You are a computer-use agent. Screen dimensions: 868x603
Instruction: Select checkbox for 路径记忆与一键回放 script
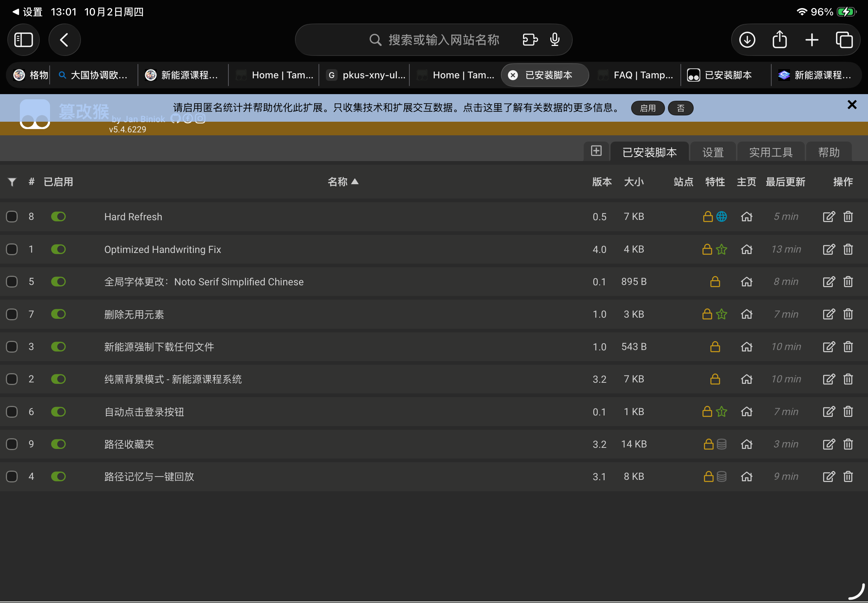pyautogui.click(x=12, y=477)
